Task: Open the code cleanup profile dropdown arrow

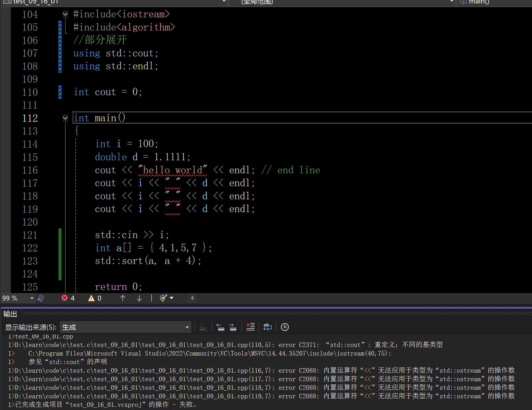Action: pos(172,298)
